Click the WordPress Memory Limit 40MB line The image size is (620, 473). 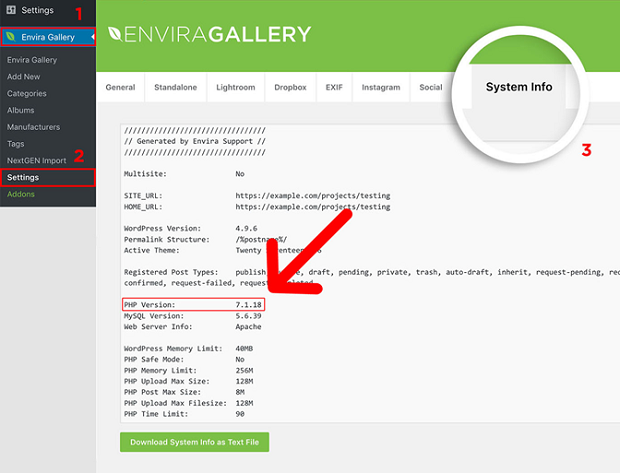point(188,348)
